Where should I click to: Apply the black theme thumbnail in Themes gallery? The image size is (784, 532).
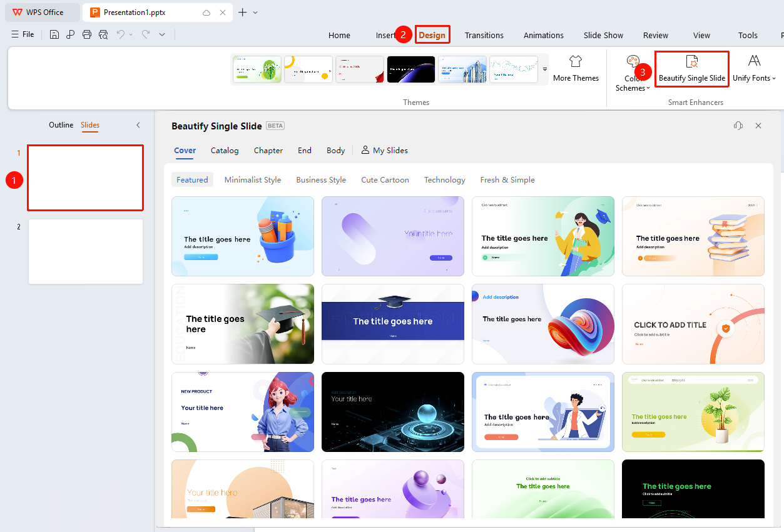point(411,69)
